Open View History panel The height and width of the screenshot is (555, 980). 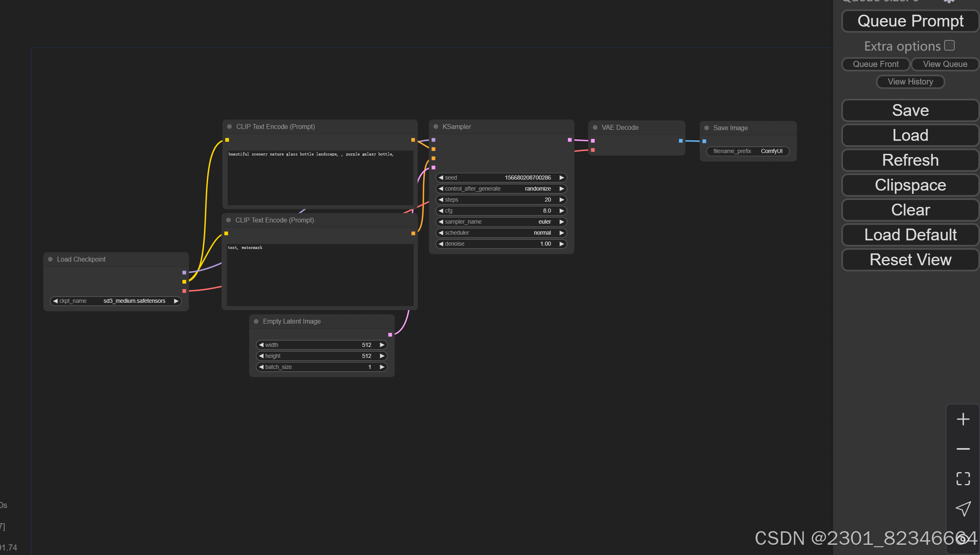pos(910,82)
